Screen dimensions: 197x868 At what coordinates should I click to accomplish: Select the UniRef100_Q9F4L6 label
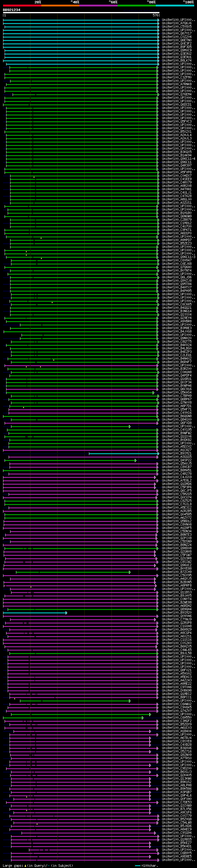[177, 796]
